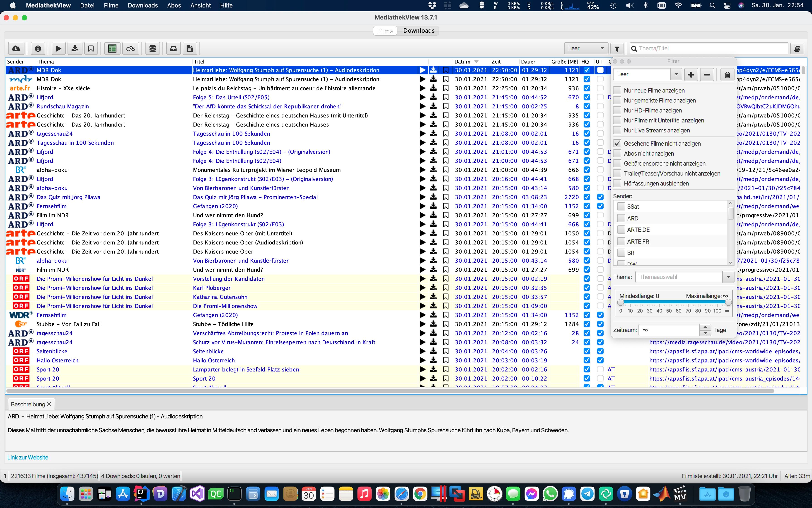Sort by the Größe [MB] column header
Screen dimensions: 812x508
pyautogui.click(x=564, y=62)
